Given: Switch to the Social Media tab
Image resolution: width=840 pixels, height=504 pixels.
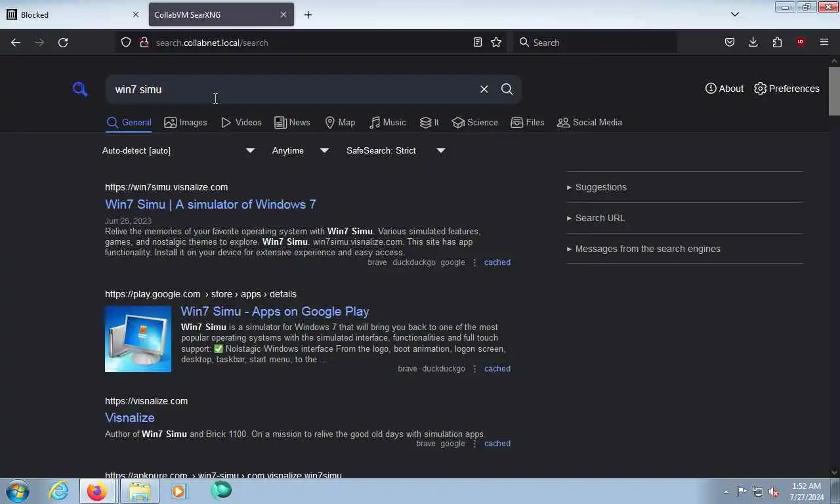Looking at the screenshot, I should coord(590,123).
